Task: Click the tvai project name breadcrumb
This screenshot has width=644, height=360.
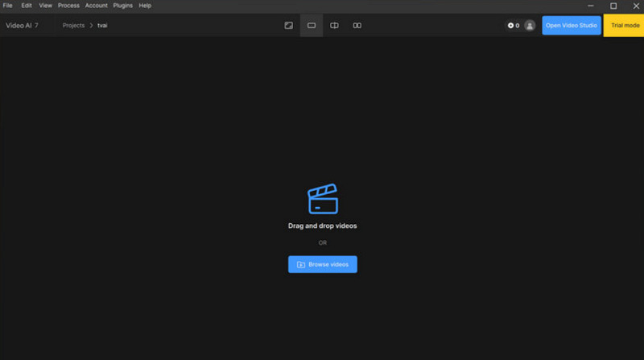Action: point(102,26)
